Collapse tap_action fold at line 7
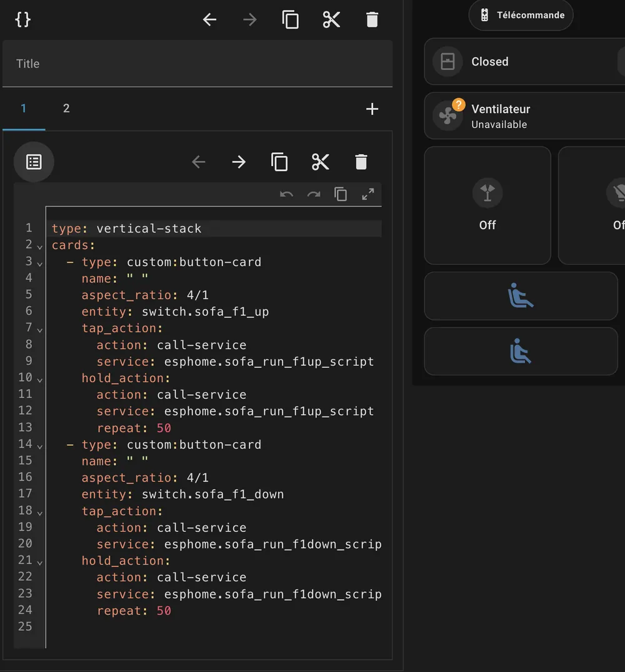Viewport: 625px width, 672px height. point(39,330)
